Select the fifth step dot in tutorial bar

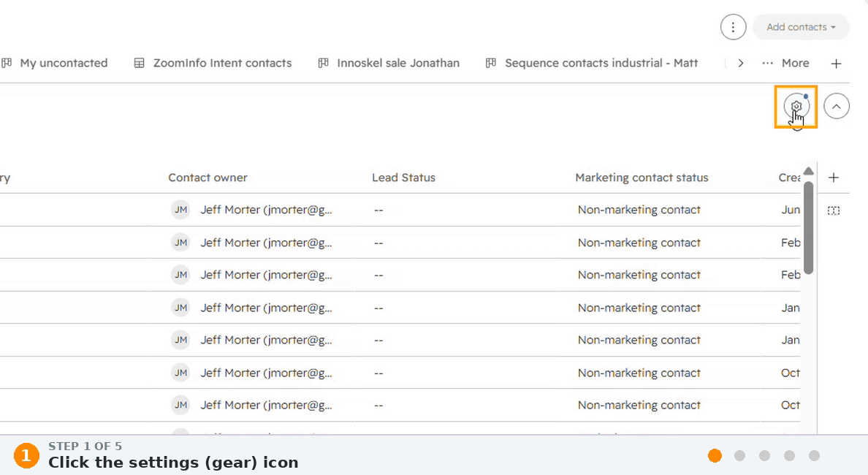tap(814, 455)
